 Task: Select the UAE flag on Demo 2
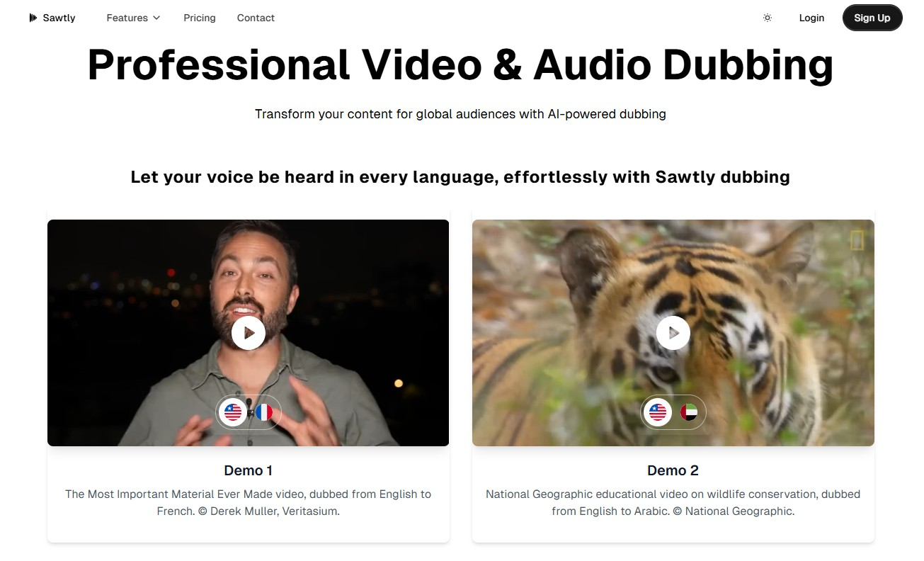[689, 412]
